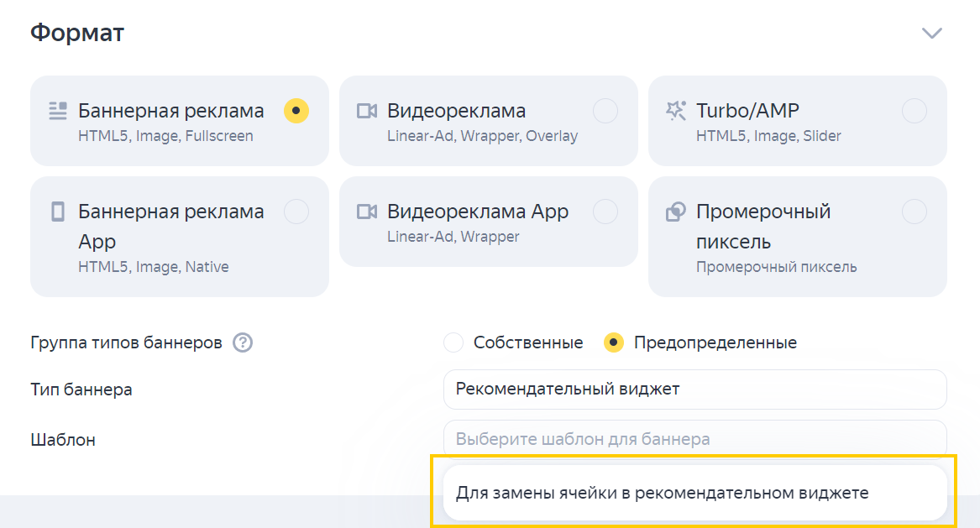Open the Тип баннера dropdown
980x528 pixels.
tap(694, 389)
